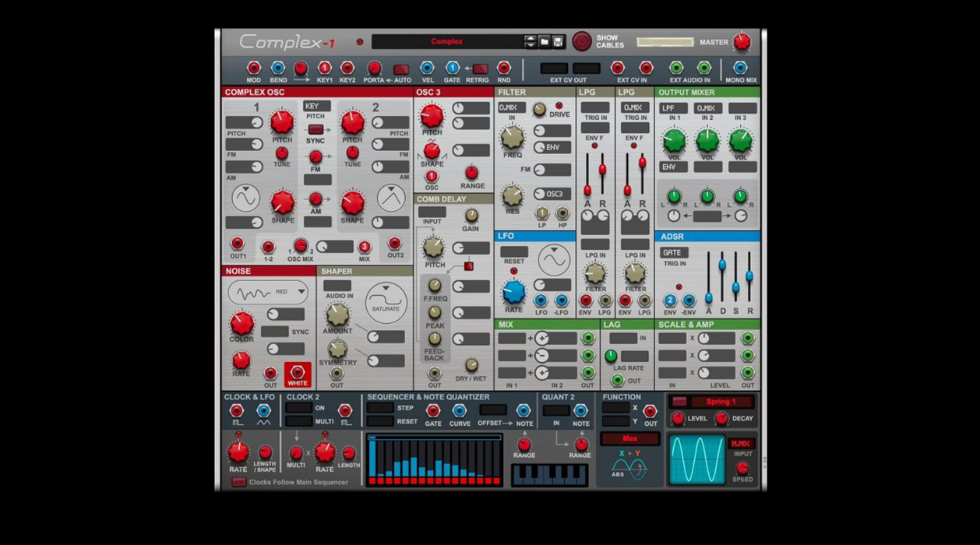Click the KEY pitch source display
This screenshot has height=545, width=980.
click(x=316, y=106)
